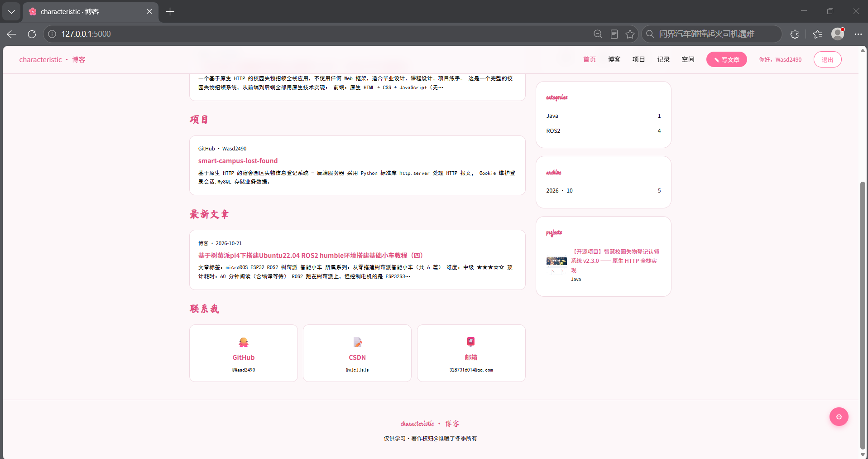Close the characteristic · 博客 tab
This screenshot has height=459, width=868.
pos(149,11)
